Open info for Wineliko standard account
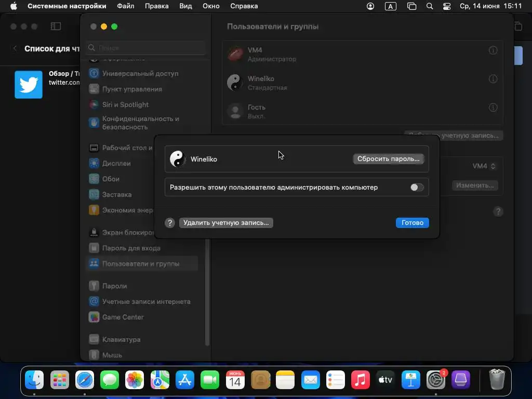This screenshot has width=532, height=399. (493, 79)
